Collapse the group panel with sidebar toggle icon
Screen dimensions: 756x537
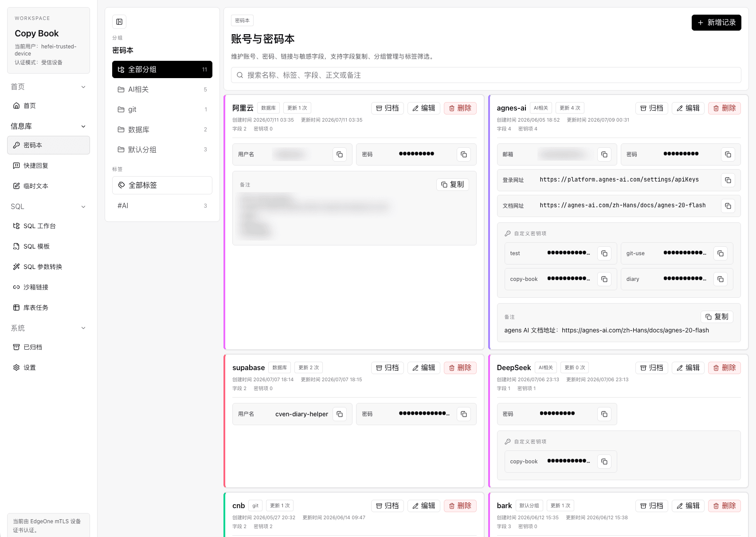point(119,22)
